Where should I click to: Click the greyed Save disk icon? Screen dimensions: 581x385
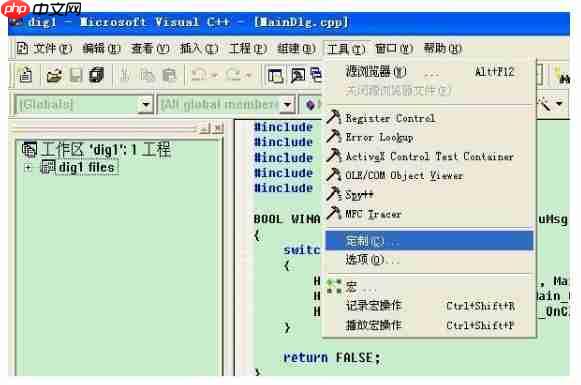76,76
